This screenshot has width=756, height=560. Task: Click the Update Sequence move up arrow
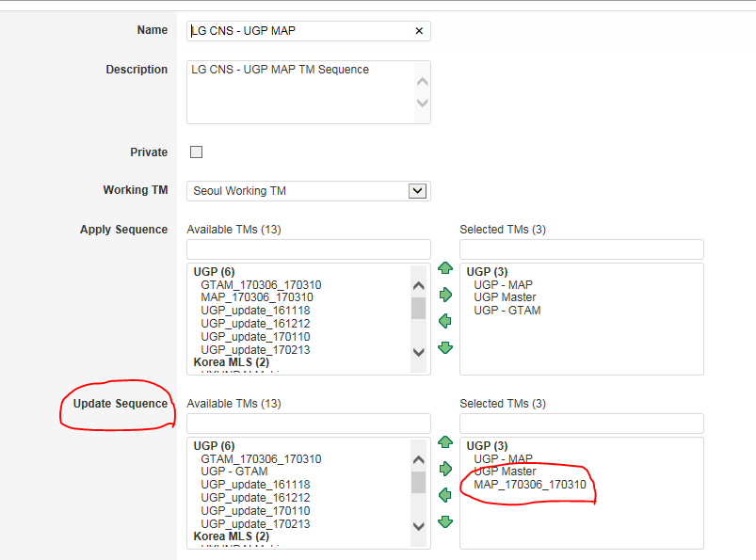pyautogui.click(x=445, y=442)
